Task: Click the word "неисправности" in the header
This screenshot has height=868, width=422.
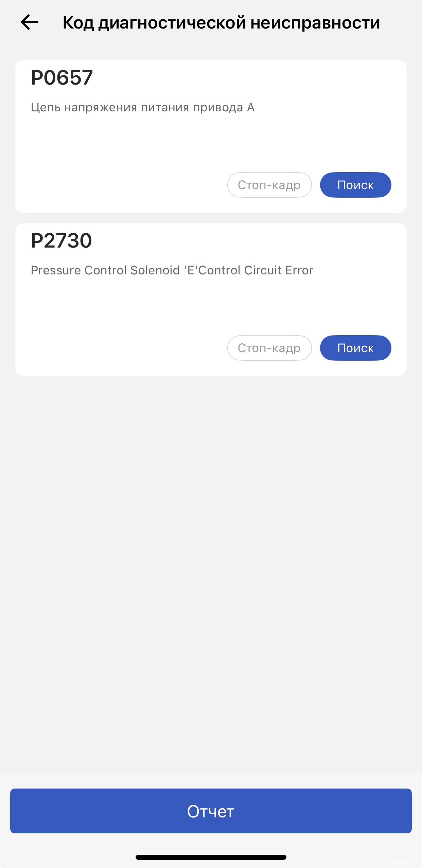Action: pos(315,23)
